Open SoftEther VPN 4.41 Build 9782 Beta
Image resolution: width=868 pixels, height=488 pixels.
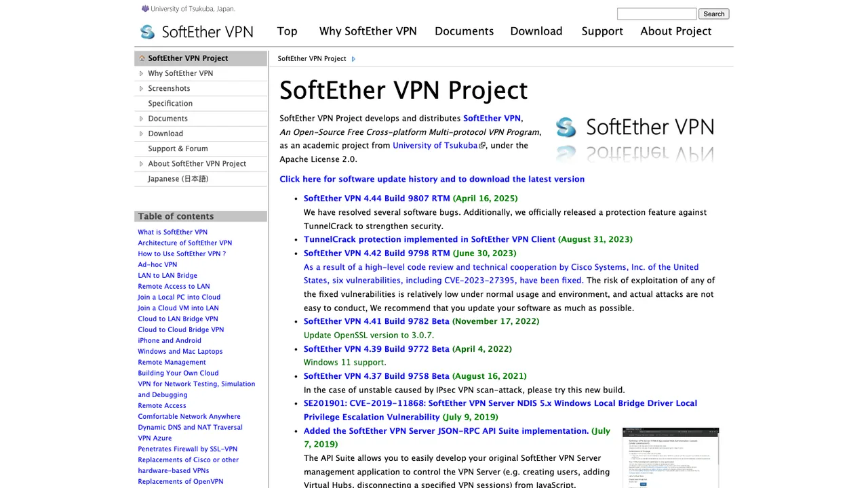376,321
